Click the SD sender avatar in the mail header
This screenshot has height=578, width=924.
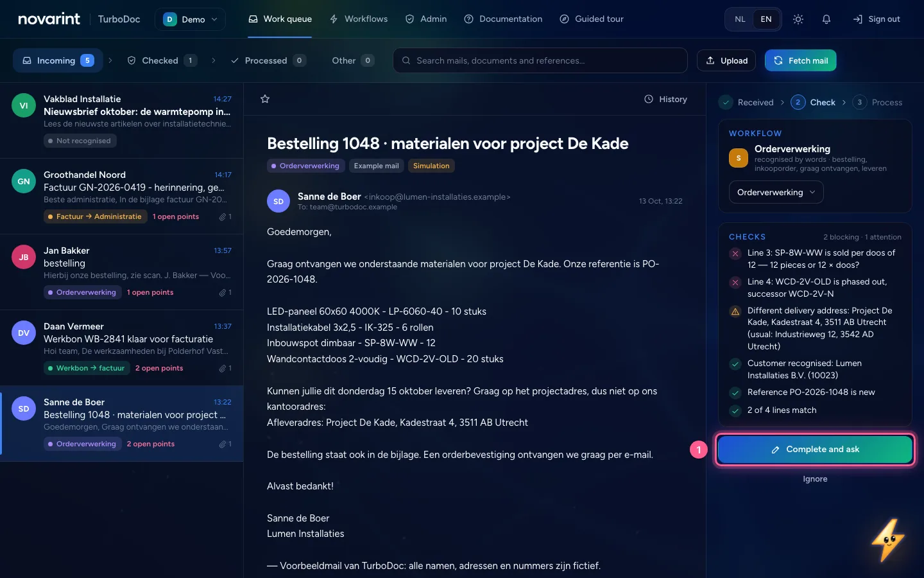pos(278,201)
